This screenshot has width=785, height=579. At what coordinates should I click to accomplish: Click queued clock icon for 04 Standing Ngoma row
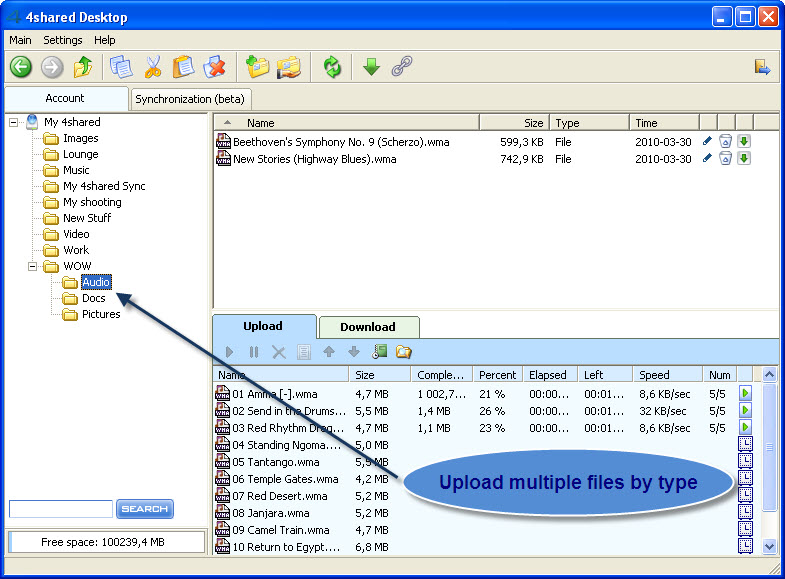[x=745, y=444]
